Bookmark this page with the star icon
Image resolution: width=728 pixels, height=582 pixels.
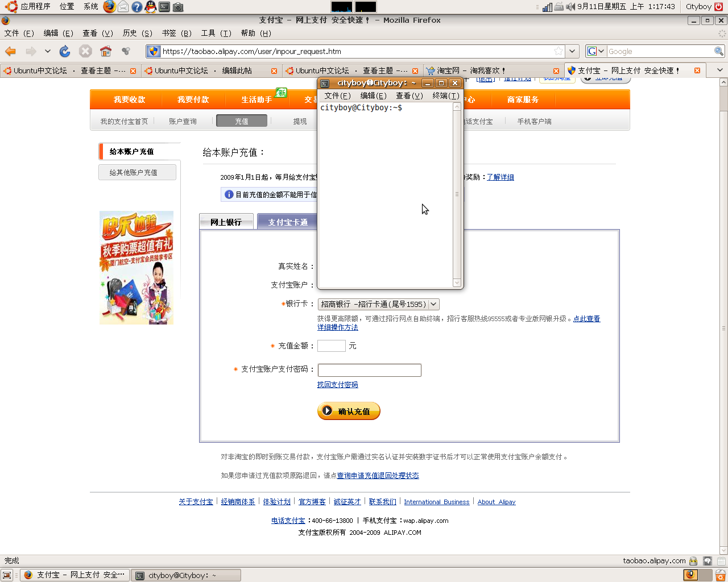click(x=559, y=51)
